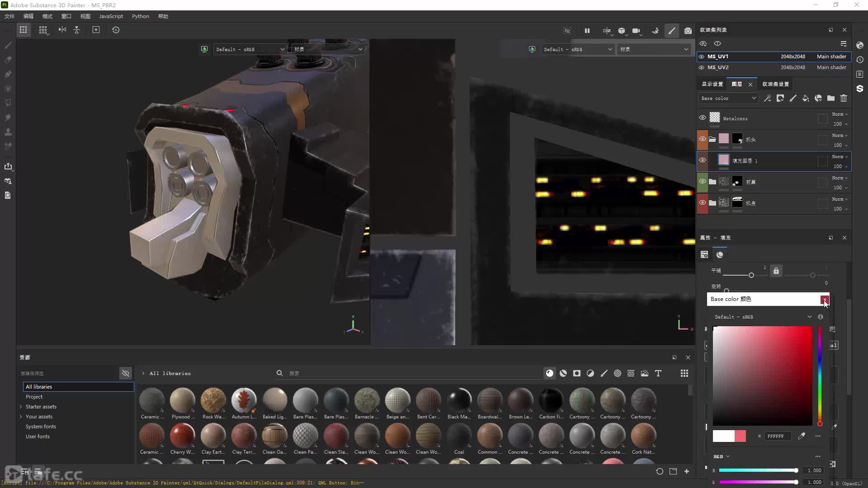
Task: Open the log notes icon on right sidebar
Action: tap(860, 74)
